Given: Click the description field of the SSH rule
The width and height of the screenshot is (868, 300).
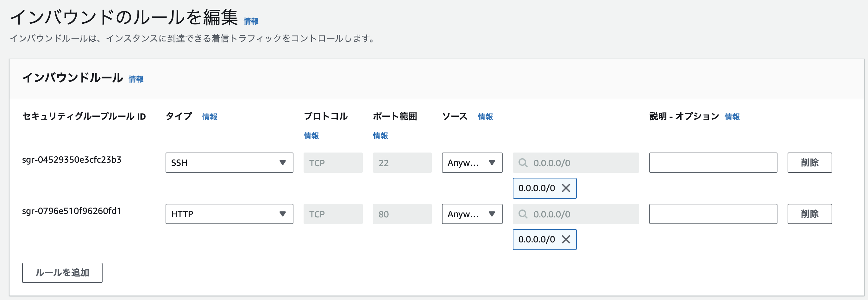Looking at the screenshot, I should [713, 163].
